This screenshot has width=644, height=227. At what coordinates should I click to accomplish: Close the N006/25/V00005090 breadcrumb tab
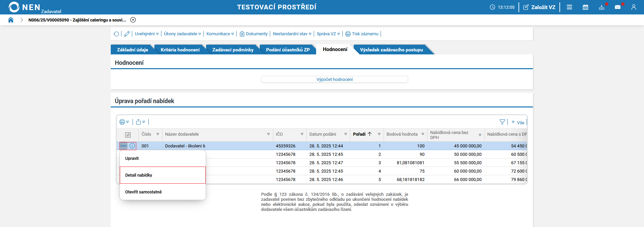pyautogui.click(x=133, y=20)
